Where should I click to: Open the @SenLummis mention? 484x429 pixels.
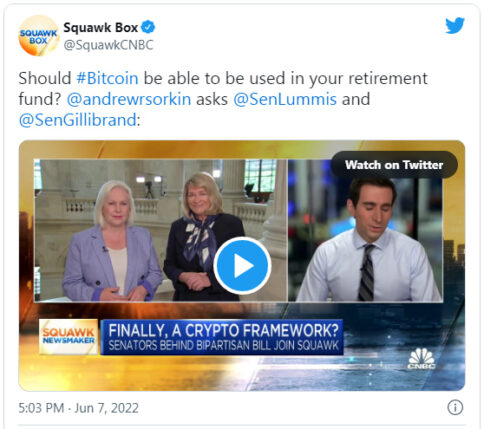[x=285, y=99]
